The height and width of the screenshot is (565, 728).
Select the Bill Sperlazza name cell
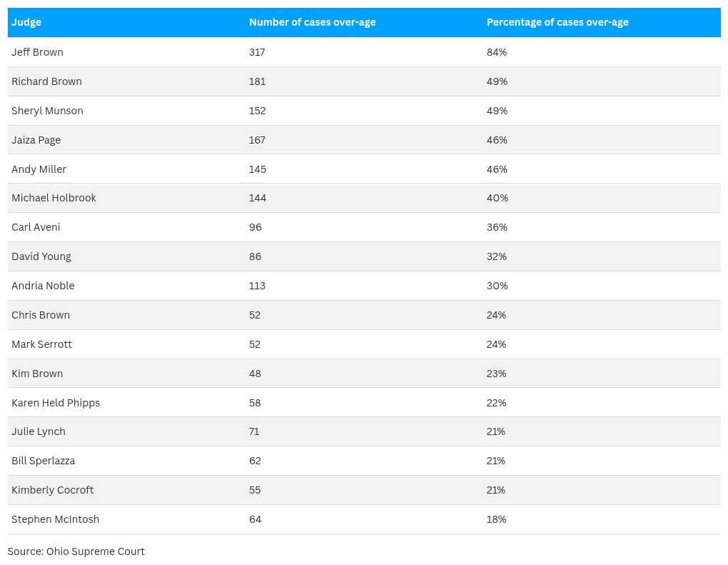coord(43,461)
